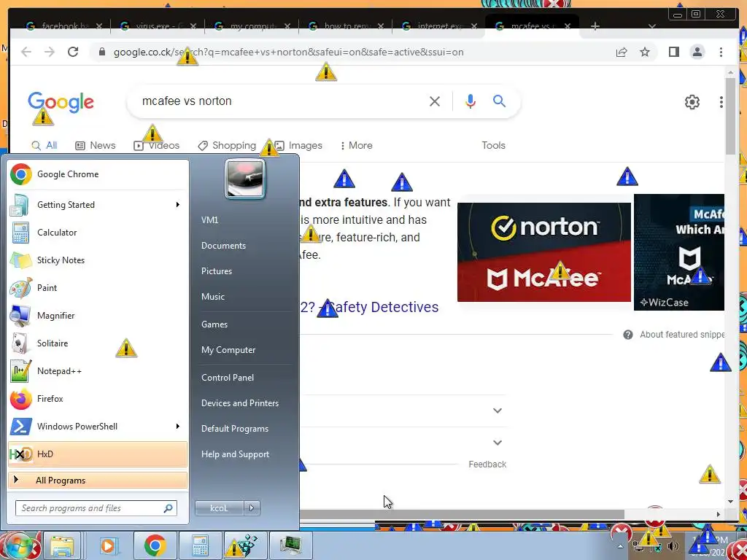The height and width of the screenshot is (560, 747).
Task: Click the horizontal scrollbar thumb
Action: coord(461,514)
